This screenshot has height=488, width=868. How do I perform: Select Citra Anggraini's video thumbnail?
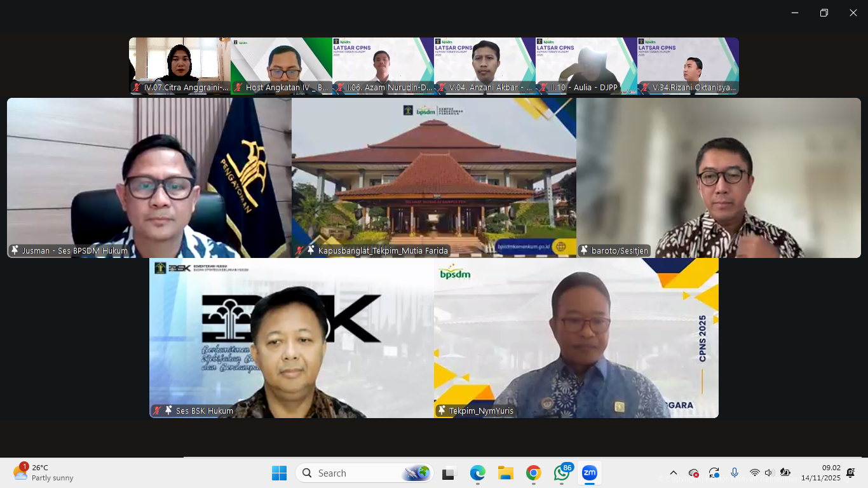tap(179, 65)
